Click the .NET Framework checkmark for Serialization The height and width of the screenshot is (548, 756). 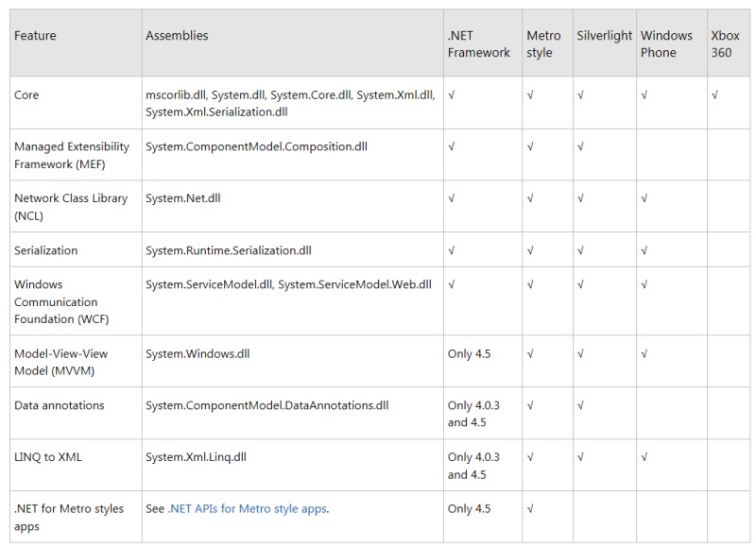click(452, 250)
